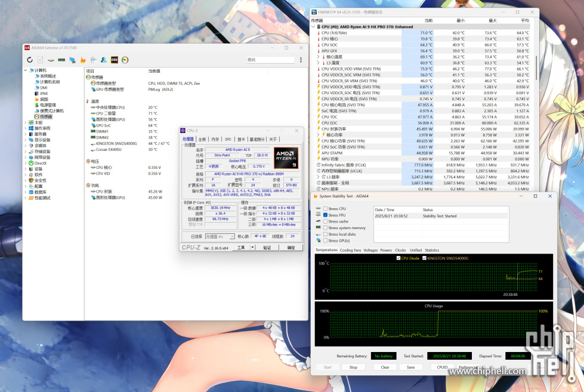The height and width of the screenshot is (392, 584).
Task: Expand the DirectX tree node
Action: tap(25, 163)
